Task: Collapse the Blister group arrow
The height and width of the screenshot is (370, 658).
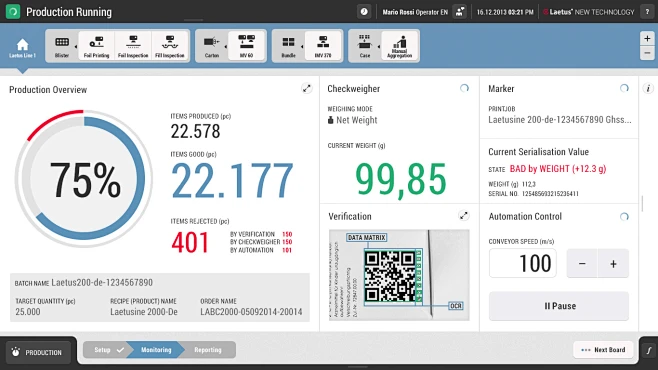Action: tap(76, 47)
